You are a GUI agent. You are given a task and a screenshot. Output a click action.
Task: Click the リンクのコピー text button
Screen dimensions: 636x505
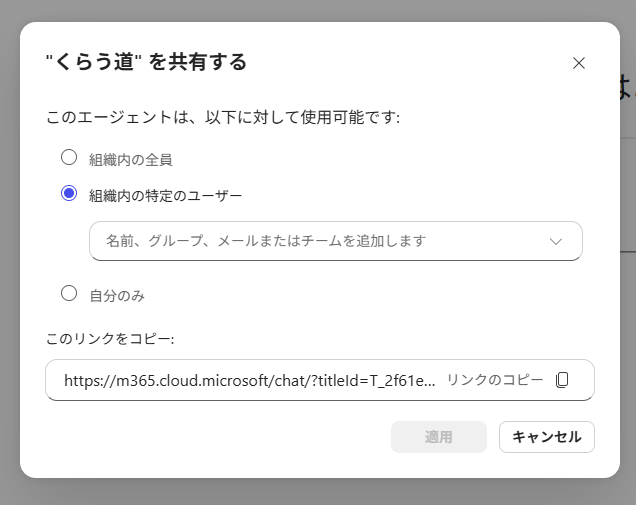(x=495, y=380)
